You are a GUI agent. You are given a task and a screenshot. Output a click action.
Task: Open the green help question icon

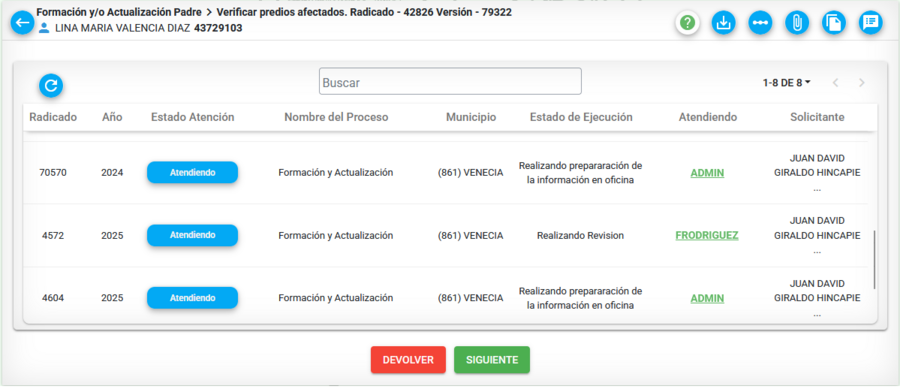click(687, 23)
